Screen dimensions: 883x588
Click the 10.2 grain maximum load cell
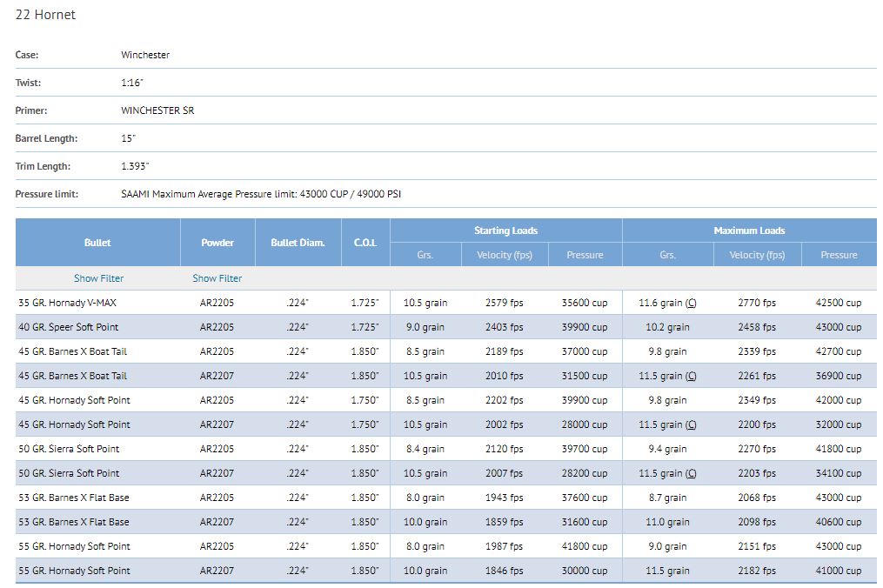[x=667, y=327]
